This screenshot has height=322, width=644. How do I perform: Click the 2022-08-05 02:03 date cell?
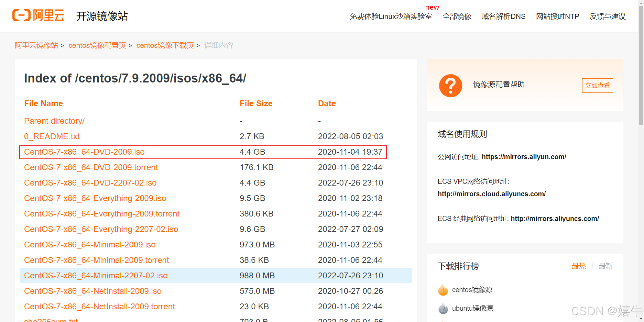pos(350,136)
